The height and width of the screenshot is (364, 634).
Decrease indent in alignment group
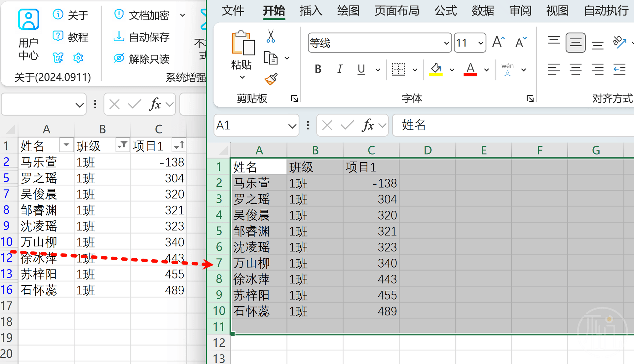(x=619, y=69)
